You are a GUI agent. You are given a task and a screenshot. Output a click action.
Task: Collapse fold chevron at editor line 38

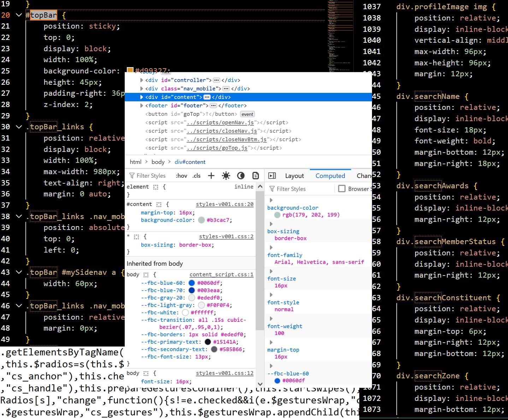pyautogui.click(x=19, y=217)
